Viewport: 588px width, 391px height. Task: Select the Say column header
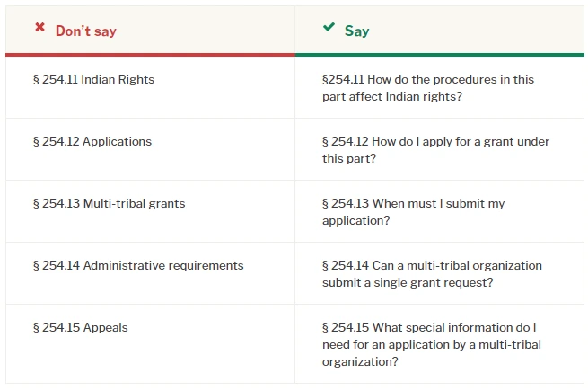point(356,31)
